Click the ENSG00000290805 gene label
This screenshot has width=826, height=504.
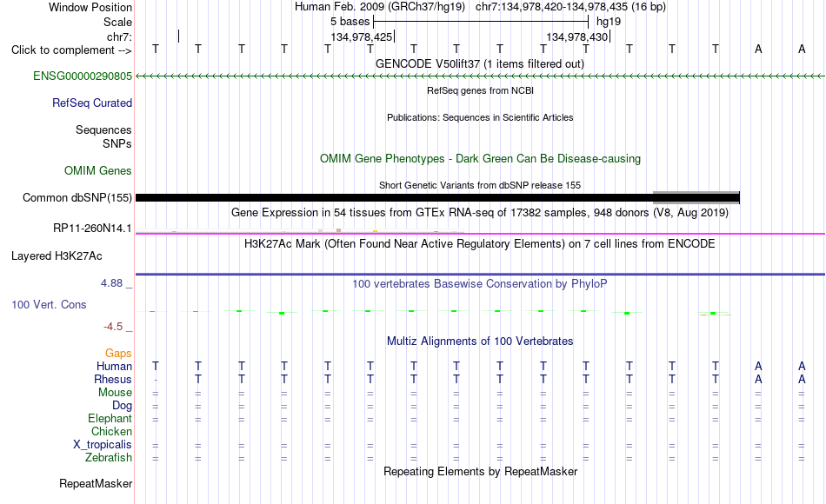tap(83, 76)
